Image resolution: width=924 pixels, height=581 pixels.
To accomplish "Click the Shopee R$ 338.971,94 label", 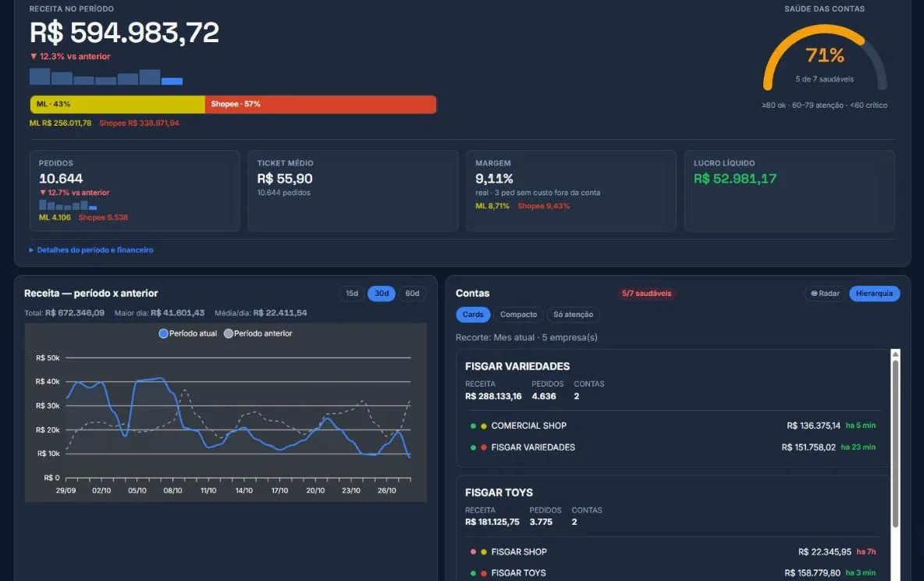I will point(139,123).
